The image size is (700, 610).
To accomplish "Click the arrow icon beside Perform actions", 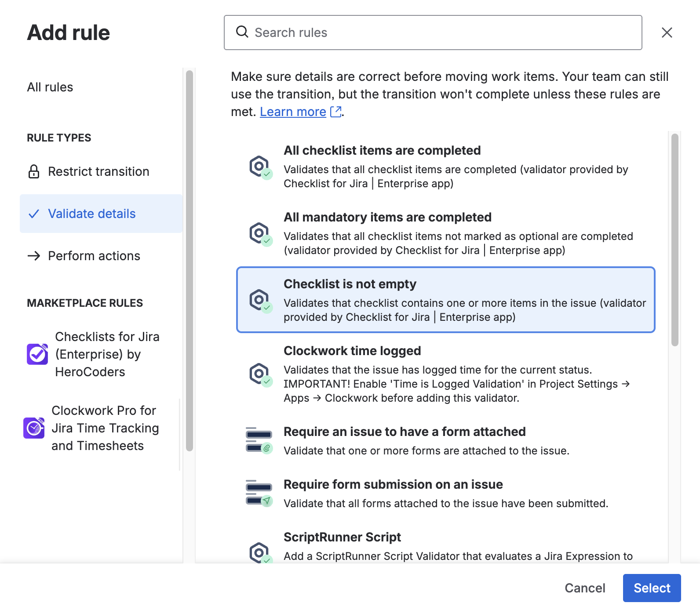I will point(34,256).
